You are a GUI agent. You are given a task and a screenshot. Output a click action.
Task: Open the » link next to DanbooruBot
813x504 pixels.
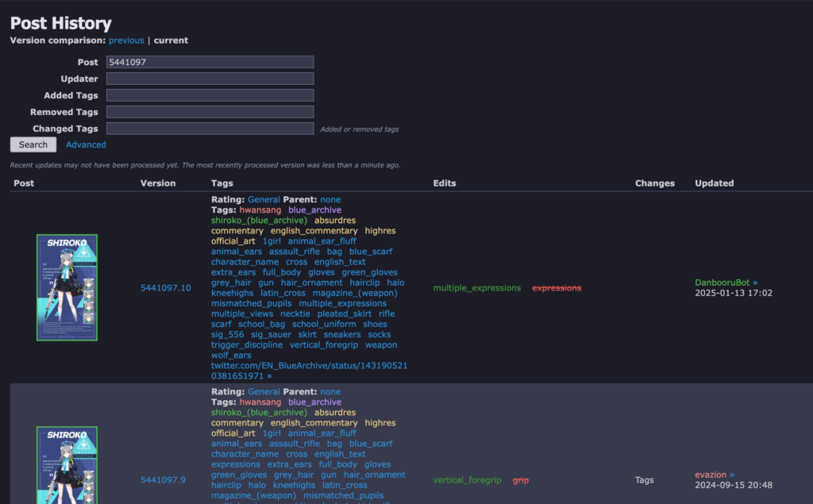pos(755,283)
